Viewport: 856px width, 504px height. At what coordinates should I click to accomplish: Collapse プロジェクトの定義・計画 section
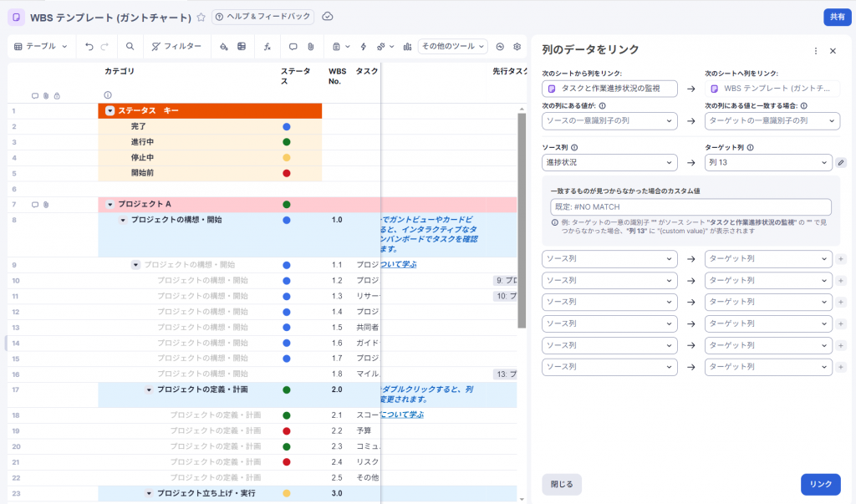point(150,389)
